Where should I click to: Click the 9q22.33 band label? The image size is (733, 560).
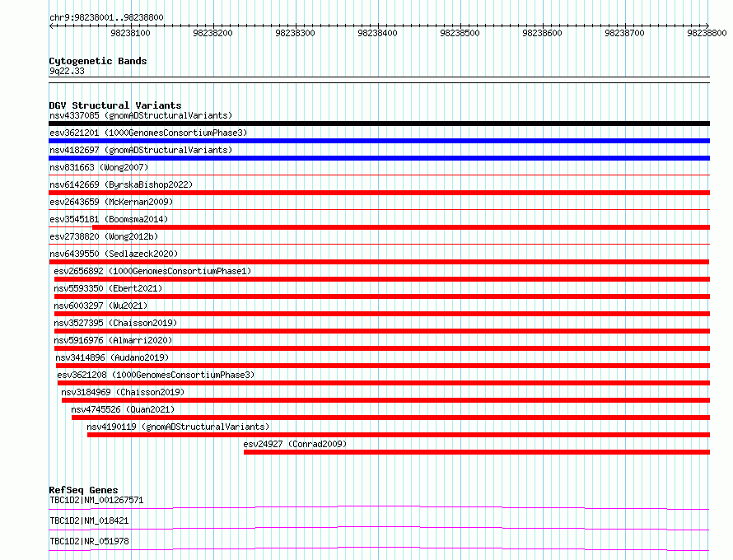coord(67,71)
